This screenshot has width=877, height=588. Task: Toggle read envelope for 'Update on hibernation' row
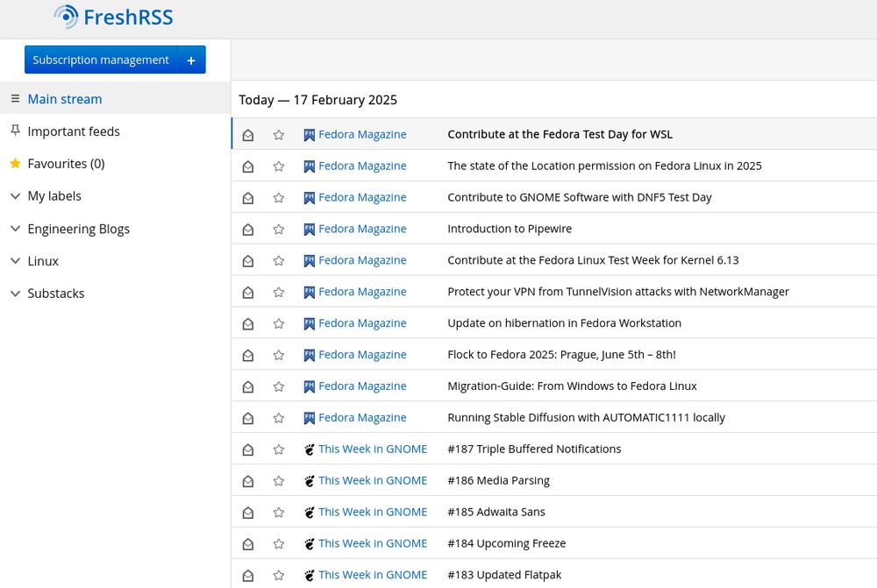click(x=248, y=323)
